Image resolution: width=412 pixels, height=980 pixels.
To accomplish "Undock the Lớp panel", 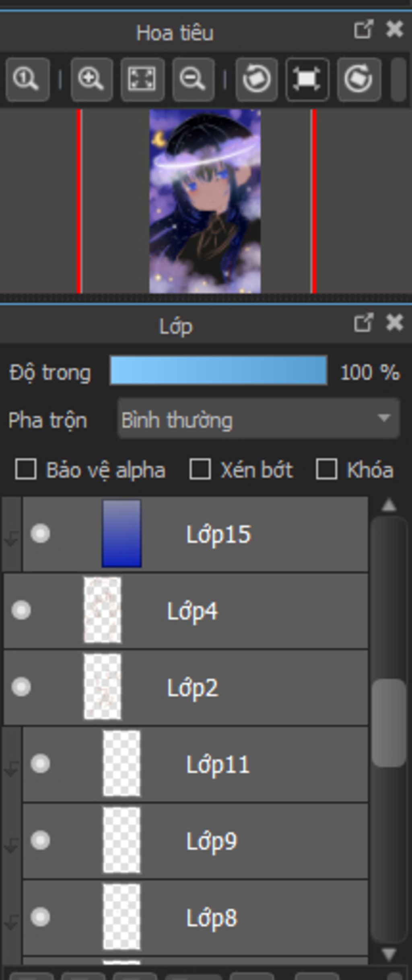I will point(363,323).
